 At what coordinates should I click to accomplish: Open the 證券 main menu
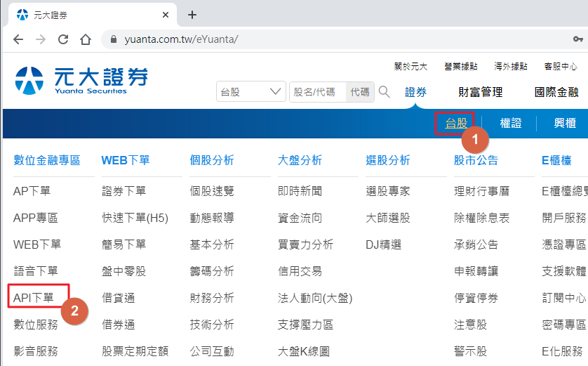(x=415, y=92)
